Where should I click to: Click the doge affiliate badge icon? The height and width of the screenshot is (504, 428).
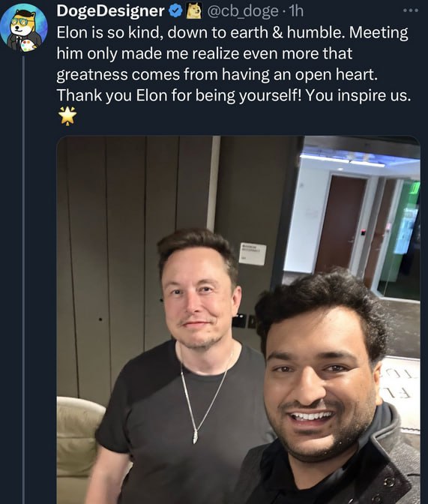tap(193, 11)
